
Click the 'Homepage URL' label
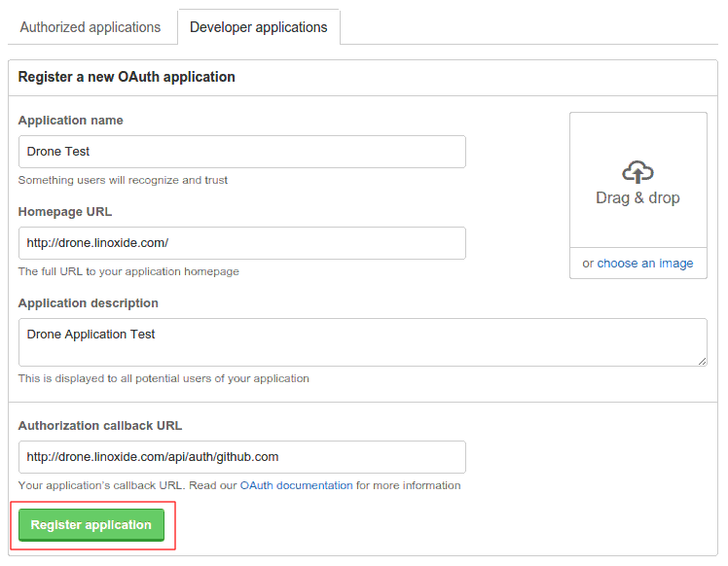tap(65, 212)
